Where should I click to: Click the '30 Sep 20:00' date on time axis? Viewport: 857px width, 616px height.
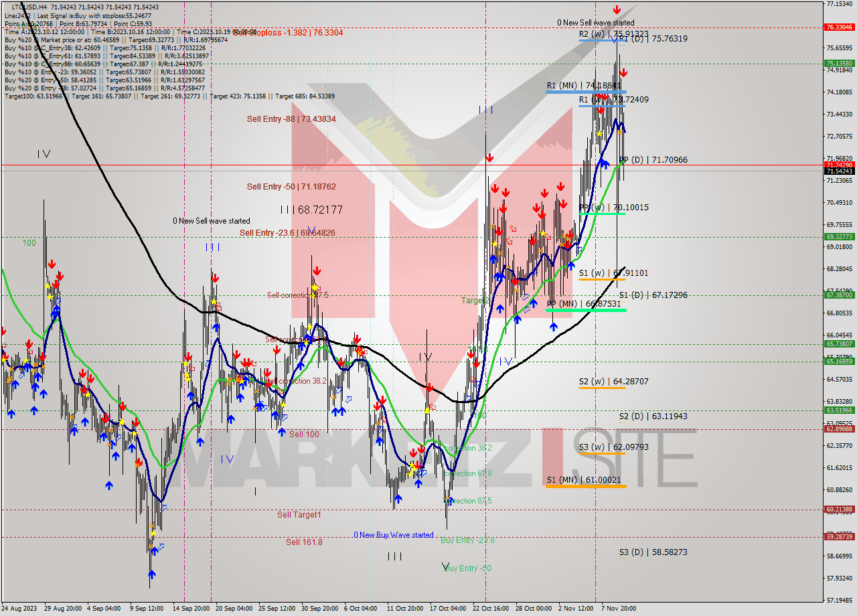319,609
